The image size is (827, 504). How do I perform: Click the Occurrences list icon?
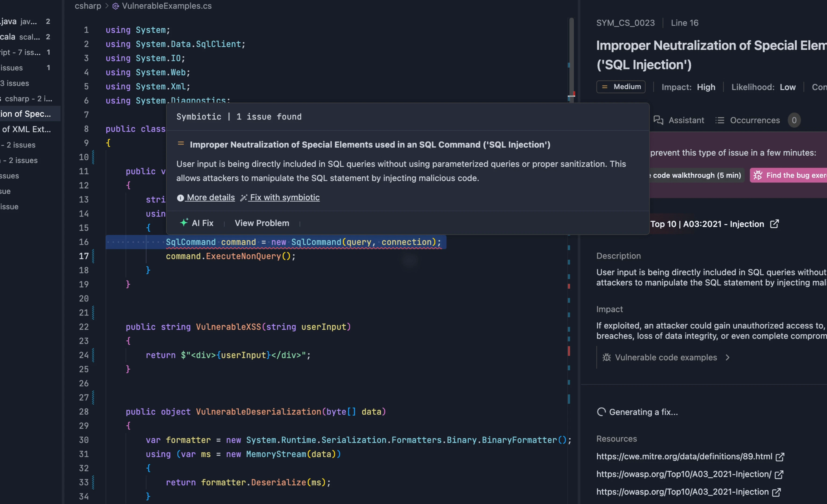[720, 120]
